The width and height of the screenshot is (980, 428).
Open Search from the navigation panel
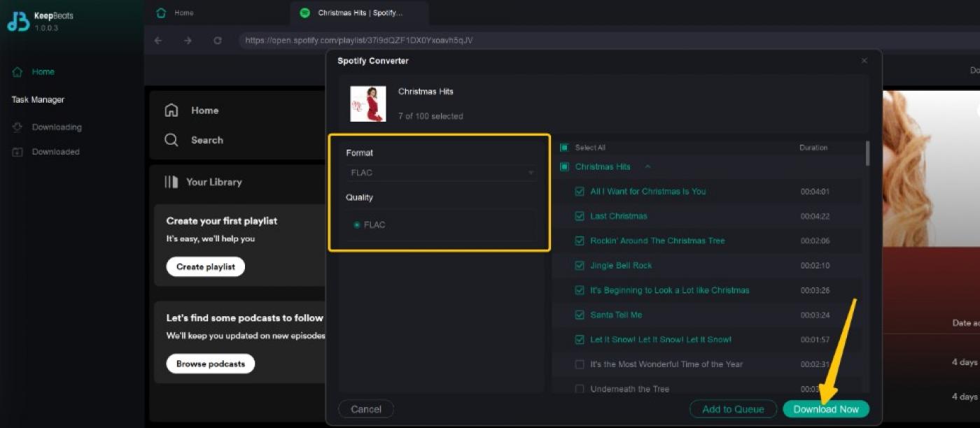205,140
